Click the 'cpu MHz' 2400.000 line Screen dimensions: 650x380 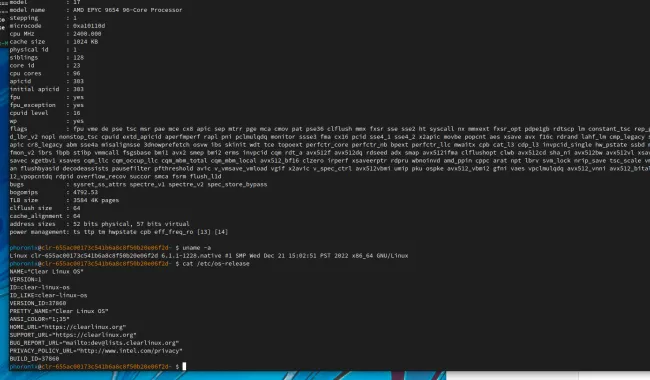(x=55, y=34)
